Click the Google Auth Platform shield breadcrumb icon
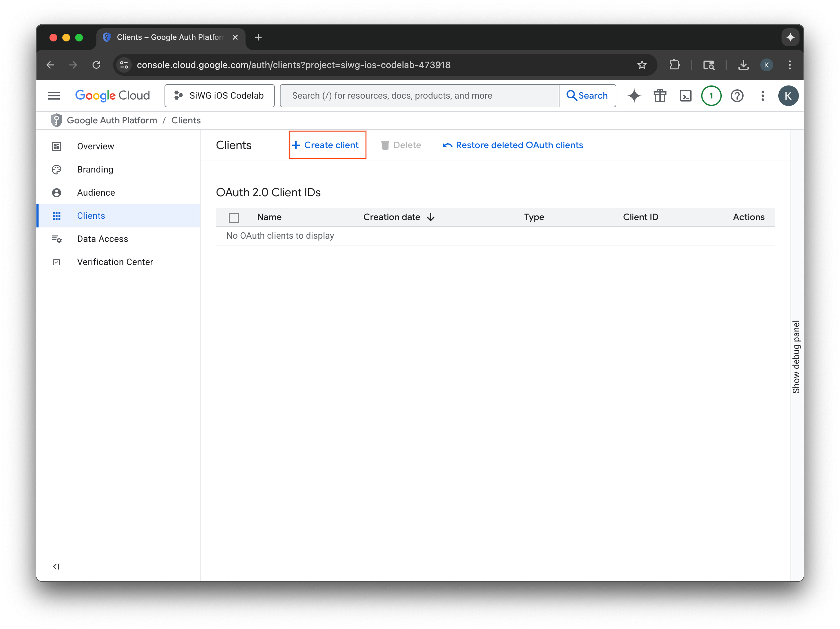This screenshot has height=629, width=840. click(x=56, y=120)
